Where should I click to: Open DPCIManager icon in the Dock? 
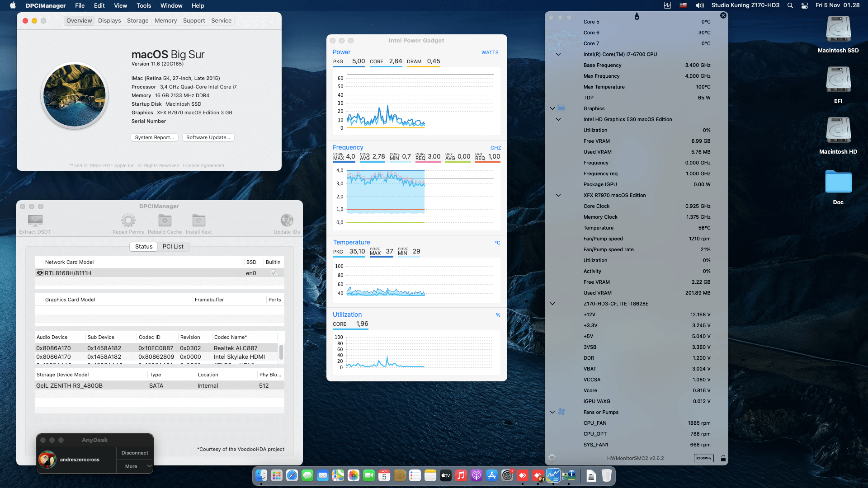click(x=568, y=475)
